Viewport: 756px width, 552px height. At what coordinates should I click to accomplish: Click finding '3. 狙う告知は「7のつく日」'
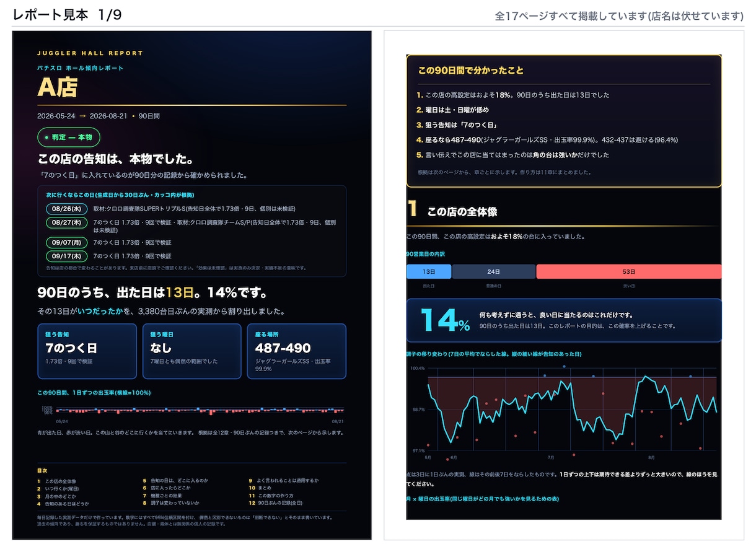(x=457, y=125)
